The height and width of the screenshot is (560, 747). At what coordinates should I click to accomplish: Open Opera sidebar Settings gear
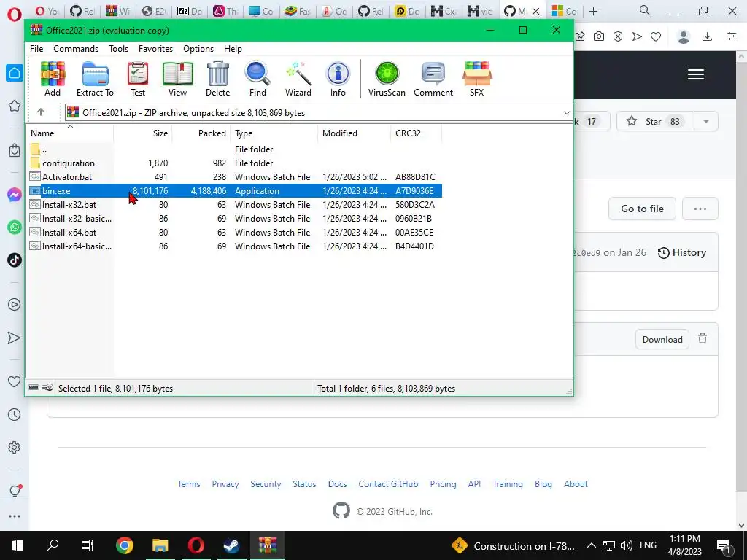(x=15, y=447)
